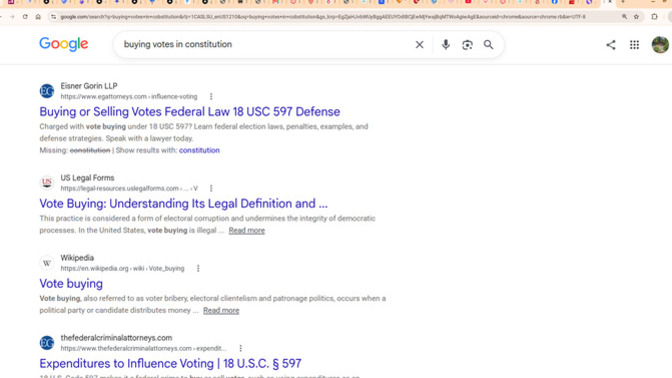This screenshot has height=378, width=672.
Task: Go to browser home page
Action: tap(38, 17)
